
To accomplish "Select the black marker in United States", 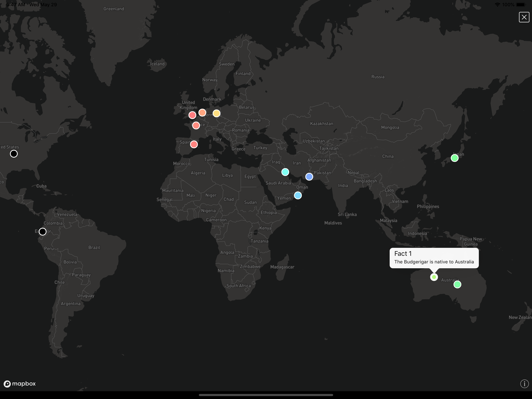I will 14,154.
